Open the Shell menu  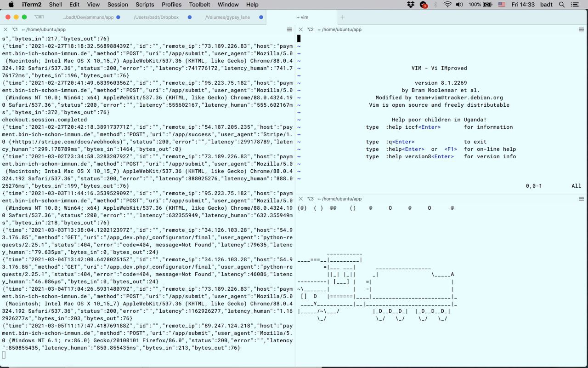click(55, 4)
